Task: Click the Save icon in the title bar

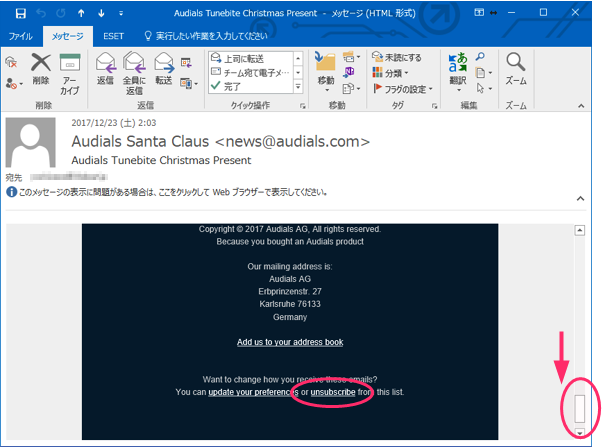Action: [x=20, y=13]
